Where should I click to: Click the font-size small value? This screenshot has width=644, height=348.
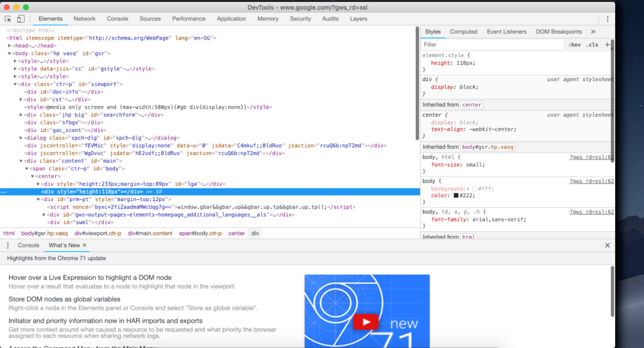click(475, 165)
